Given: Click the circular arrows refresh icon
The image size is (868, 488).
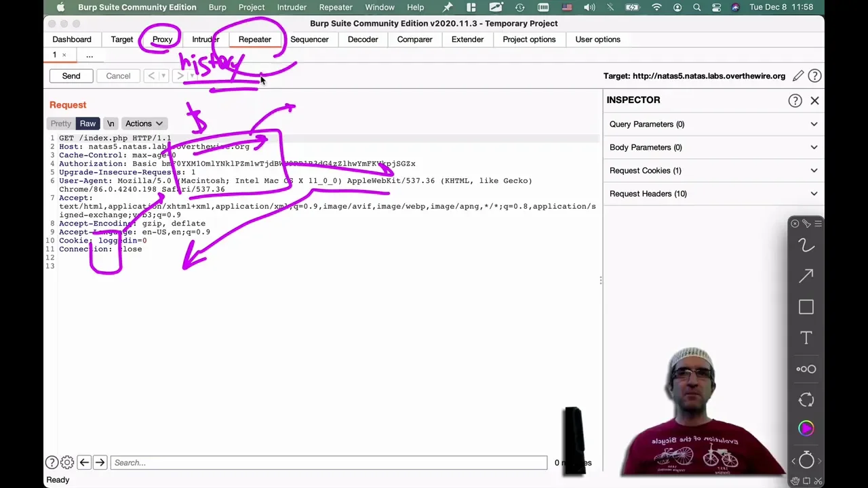Looking at the screenshot, I should coord(806,400).
